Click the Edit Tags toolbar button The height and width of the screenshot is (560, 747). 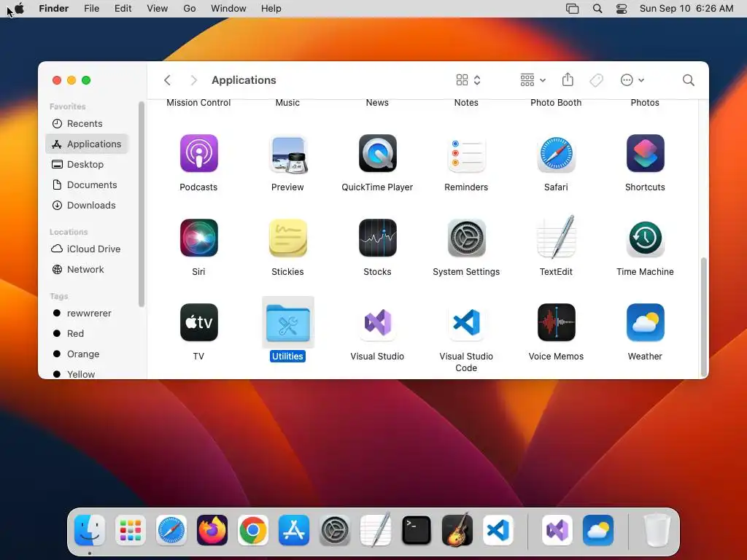tap(597, 80)
